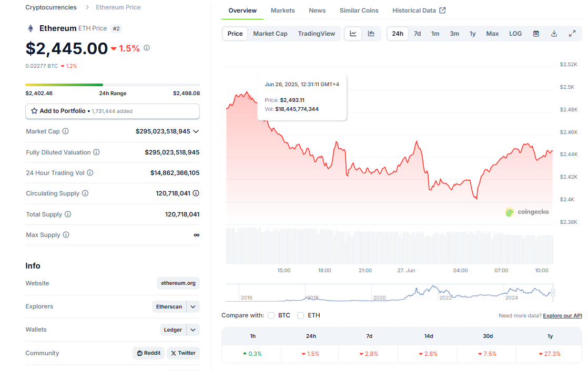Click Add to Portfolio button
The height and width of the screenshot is (371, 588).
click(x=113, y=111)
